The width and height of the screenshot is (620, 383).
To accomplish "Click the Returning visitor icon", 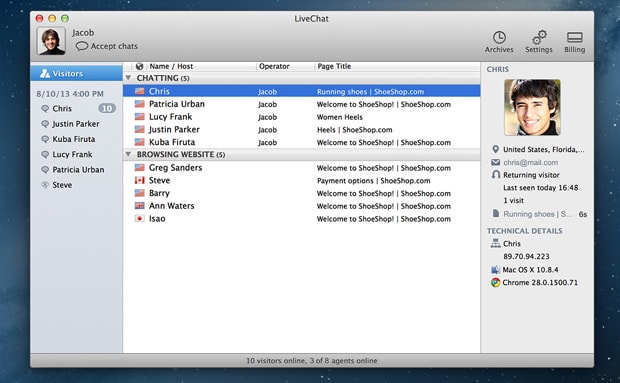I will [x=495, y=175].
